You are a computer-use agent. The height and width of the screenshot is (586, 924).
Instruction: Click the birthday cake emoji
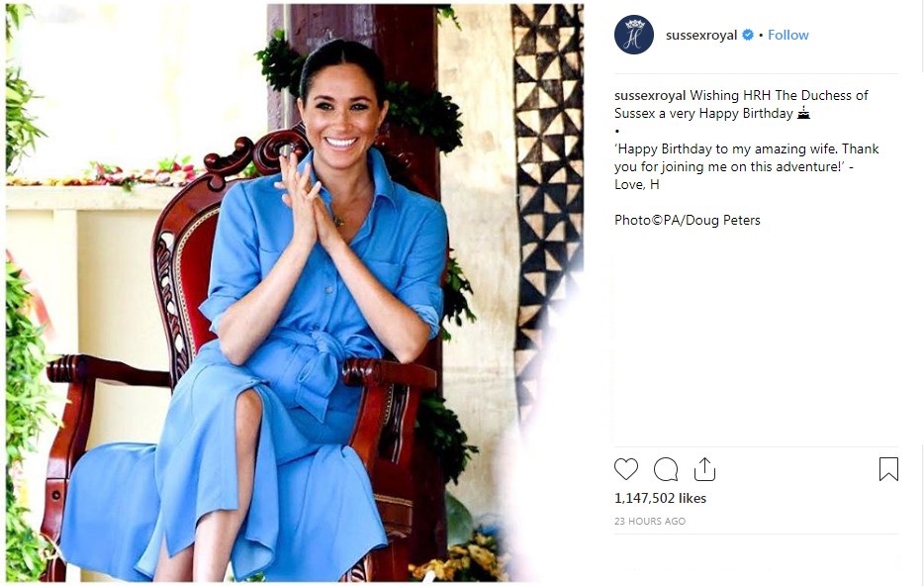pyautogui.click(x=803, y=113)
